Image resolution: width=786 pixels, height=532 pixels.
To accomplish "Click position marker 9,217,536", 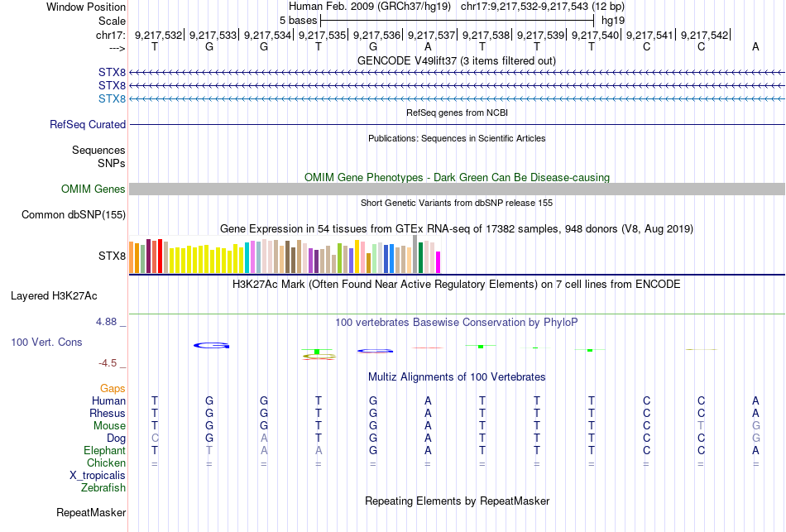I will pos(377,35).
